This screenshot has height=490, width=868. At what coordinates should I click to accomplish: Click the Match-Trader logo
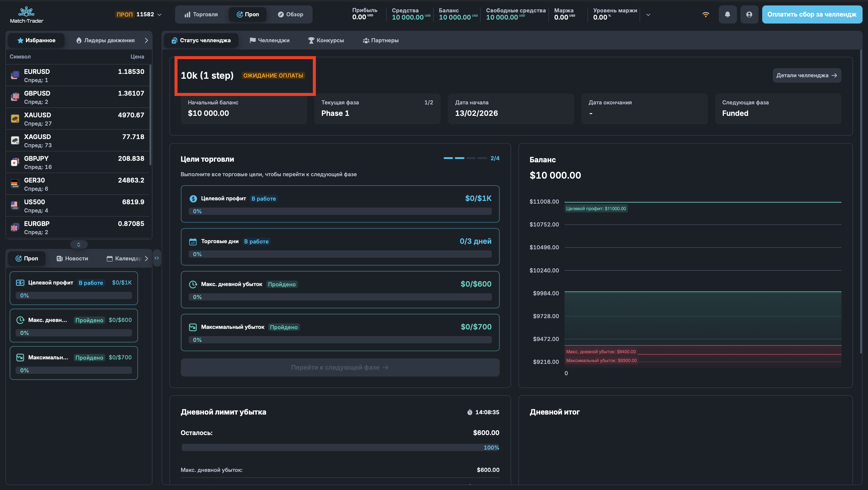[27, 14]
